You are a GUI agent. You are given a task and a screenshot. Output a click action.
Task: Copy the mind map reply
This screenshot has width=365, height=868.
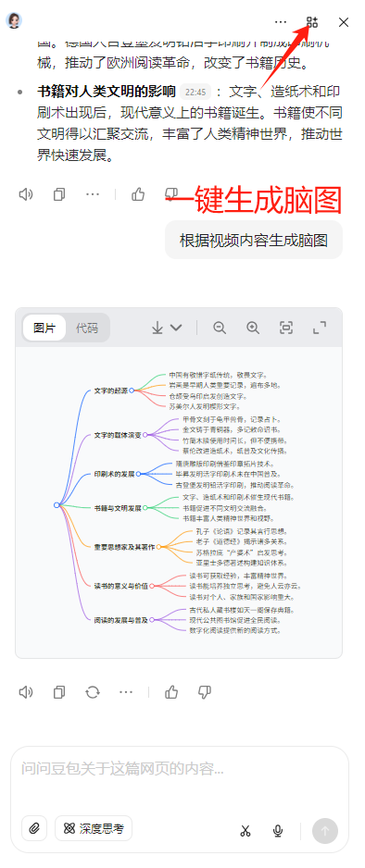pyautogui.click(x=59, y=692)
